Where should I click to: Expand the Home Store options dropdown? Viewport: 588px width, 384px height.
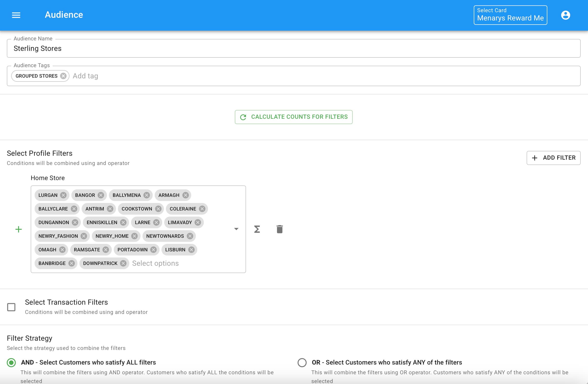[x=237, y=229]
